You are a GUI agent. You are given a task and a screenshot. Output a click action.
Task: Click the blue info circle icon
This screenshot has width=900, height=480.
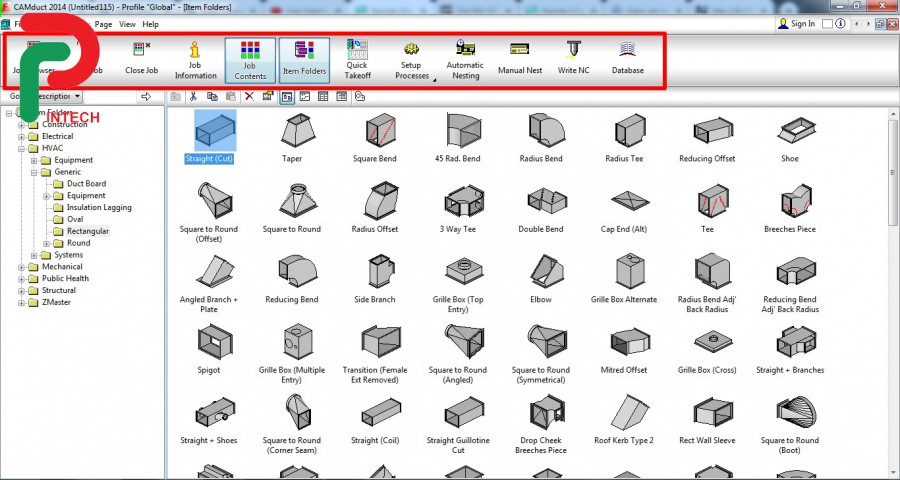click(x=841, y=24)
